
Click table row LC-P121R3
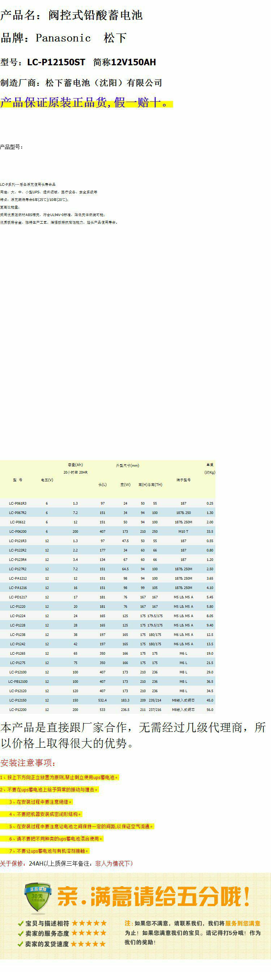107,541
